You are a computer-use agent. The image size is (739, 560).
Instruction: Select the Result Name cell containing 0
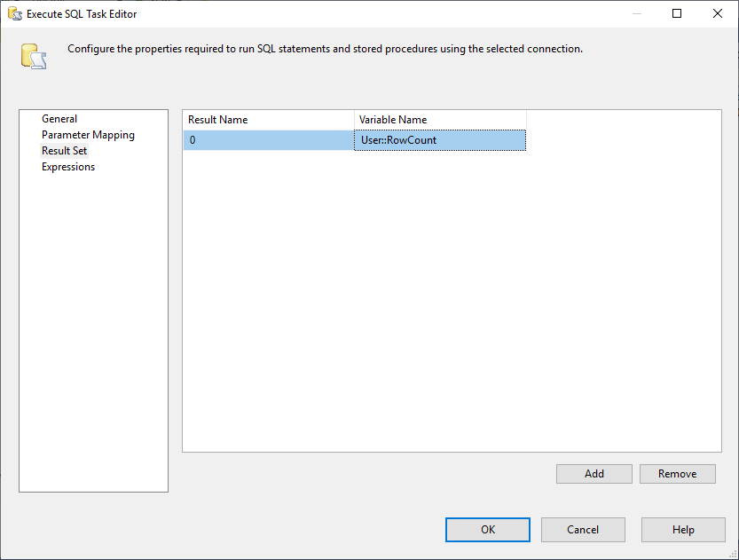point(268,140)
